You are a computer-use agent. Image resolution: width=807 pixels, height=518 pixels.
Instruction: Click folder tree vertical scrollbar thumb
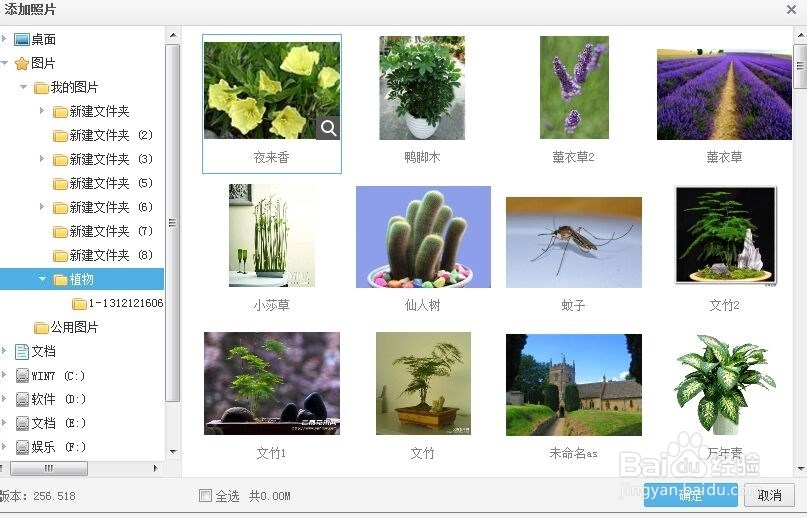(x=173, y=222)
